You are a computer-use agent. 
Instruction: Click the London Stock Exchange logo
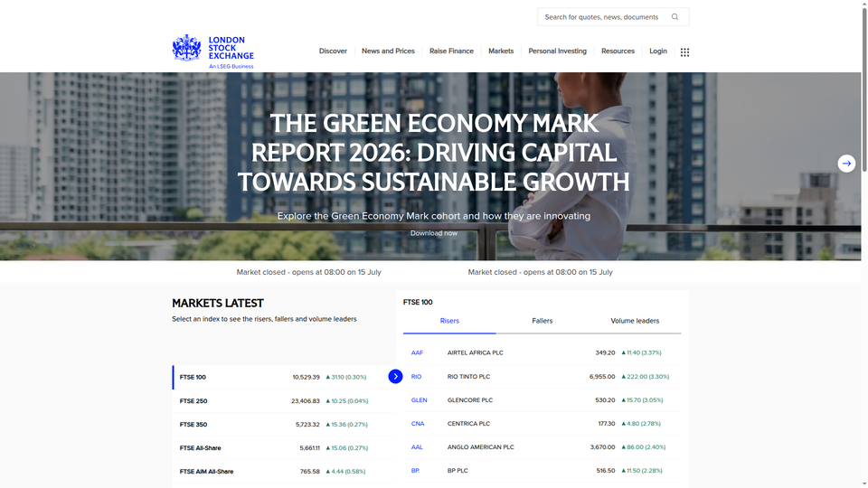(213, 52)
